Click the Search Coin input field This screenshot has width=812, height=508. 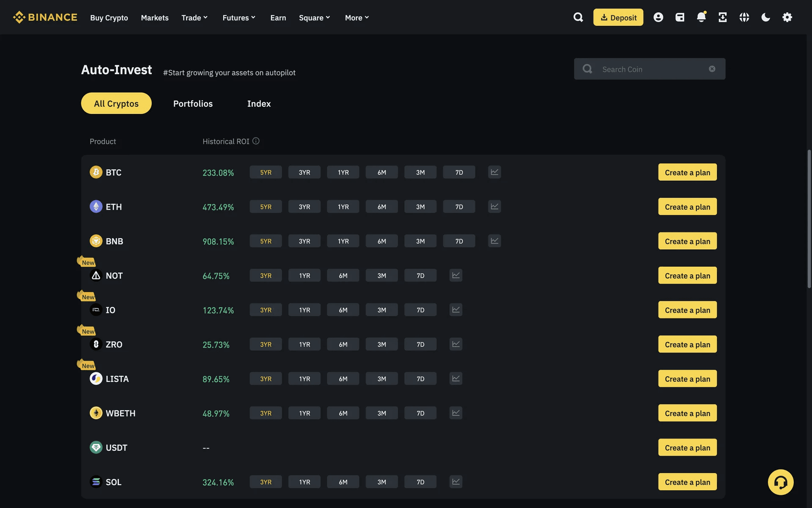(x=651, y=69)
